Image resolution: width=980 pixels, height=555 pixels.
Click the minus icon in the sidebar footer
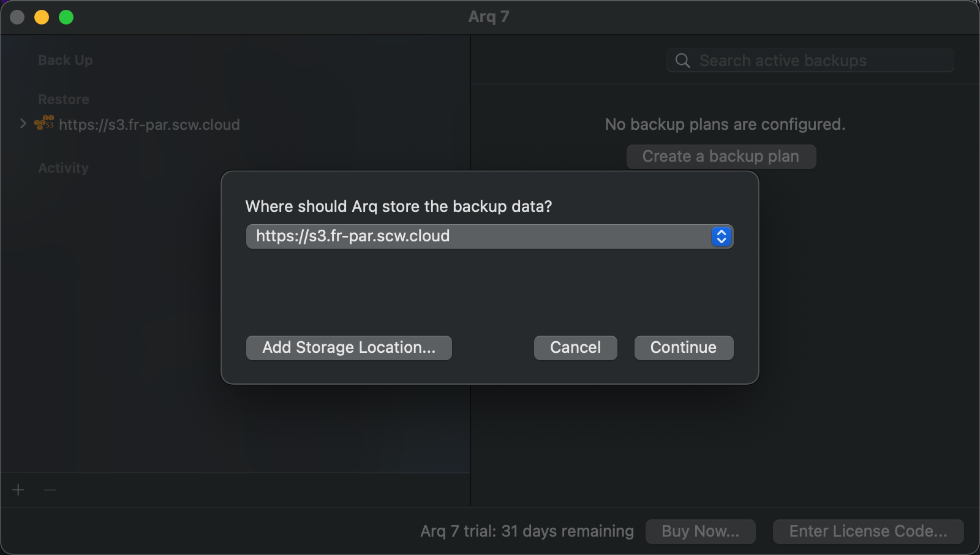pos(50,490)
